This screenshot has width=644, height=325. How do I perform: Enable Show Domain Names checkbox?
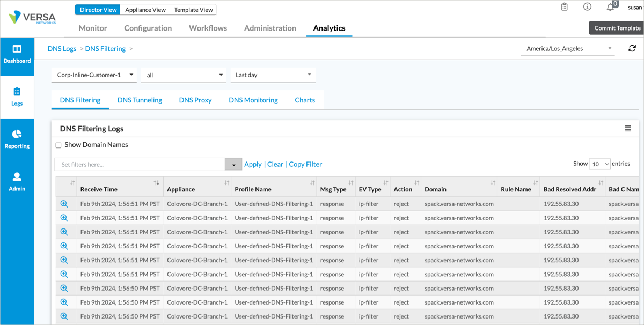[x=58, y=145]
